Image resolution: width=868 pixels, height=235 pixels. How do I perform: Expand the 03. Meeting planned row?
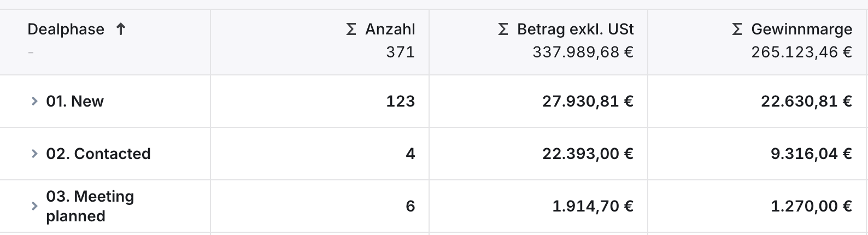point(34,206)
